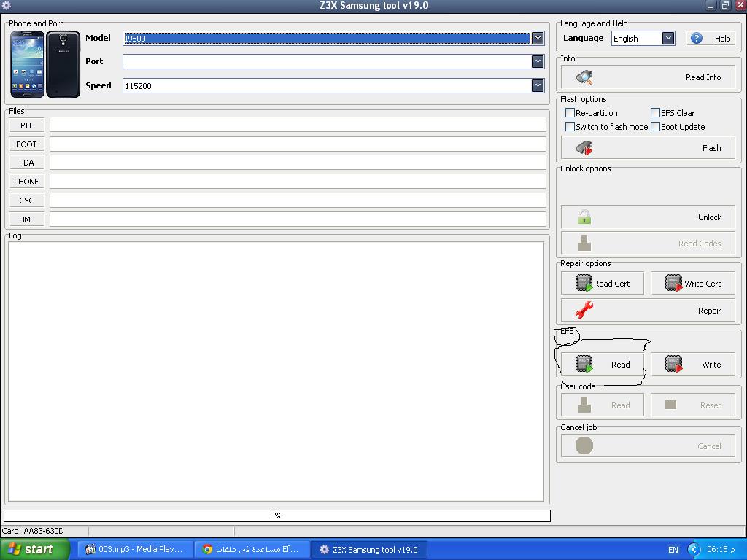This screenshot has height=560, width=747.
Task: Click the Galaxy S4 phone image
Action: pyautogui.click(x=45, y=64)
